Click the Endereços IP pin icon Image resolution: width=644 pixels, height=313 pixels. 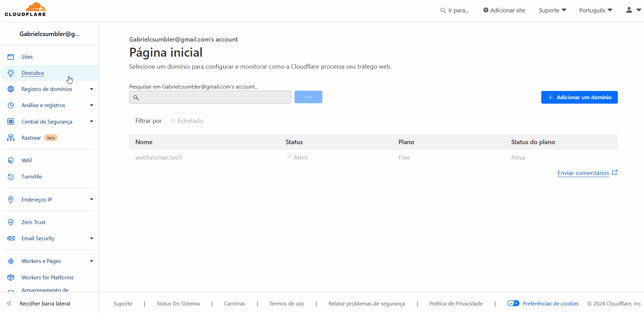(x=11, y=199)
